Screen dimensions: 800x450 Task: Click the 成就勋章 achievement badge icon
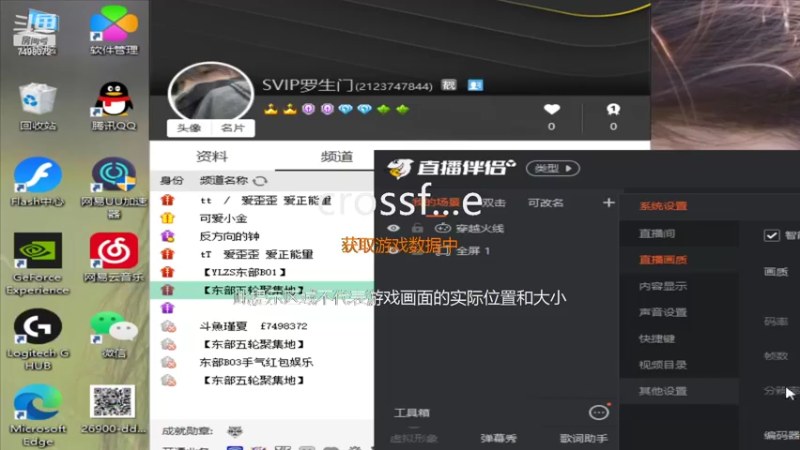tap(235, 432)
